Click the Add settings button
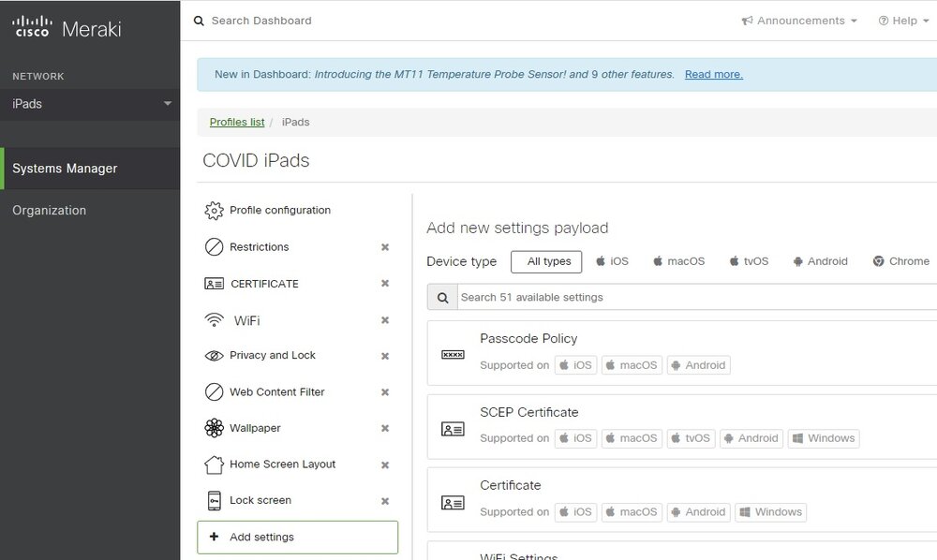Image resolution: width=937 pixels, height=560 pixels. [298, 538]
